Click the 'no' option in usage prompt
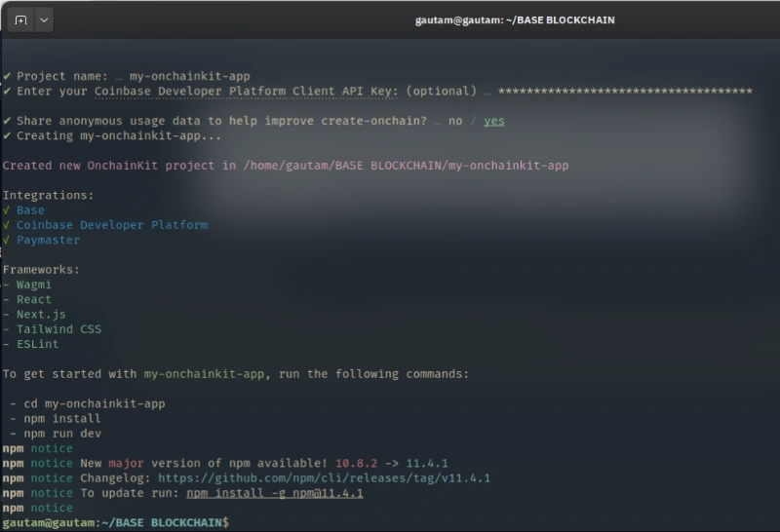 click(455, 121)
